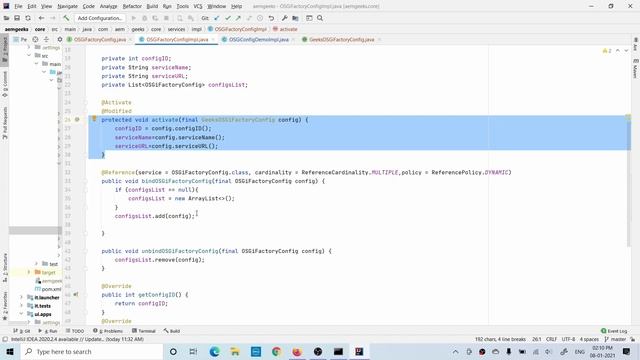Expand the target folder in the project tree
640x360 pixels.
point(29,272)
